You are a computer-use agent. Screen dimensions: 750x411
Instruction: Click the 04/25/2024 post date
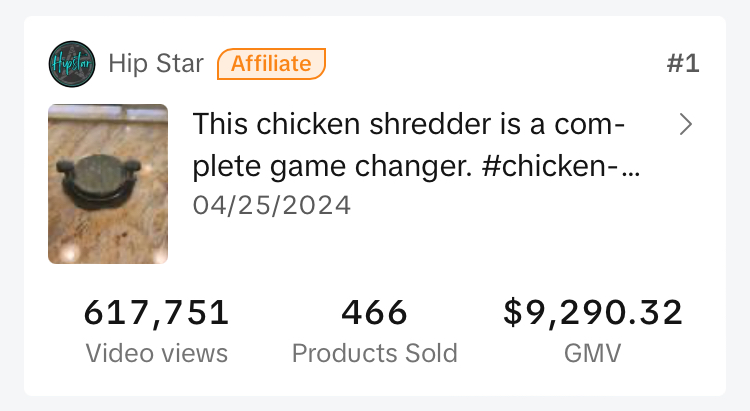click(272, 205)
